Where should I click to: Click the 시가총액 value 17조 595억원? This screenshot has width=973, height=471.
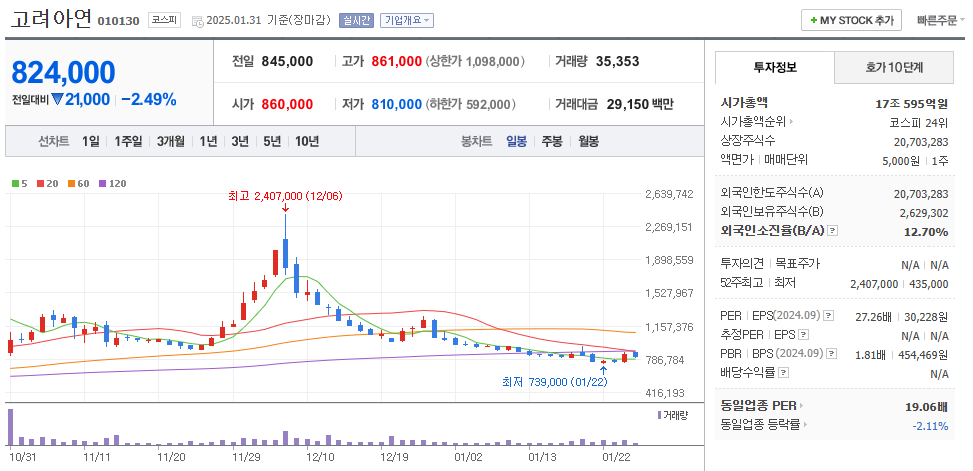[x=912, y=104]
